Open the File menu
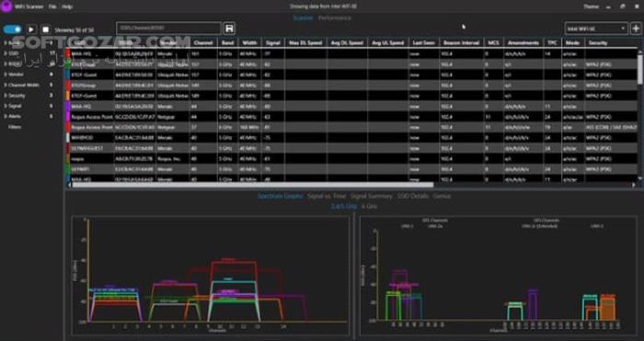The image size is (644, 341). [52, 7]
